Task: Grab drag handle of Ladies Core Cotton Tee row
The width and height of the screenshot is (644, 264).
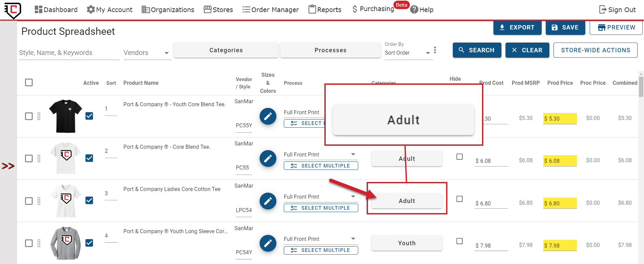Action: pyautogui.click(x=39, y=201)
